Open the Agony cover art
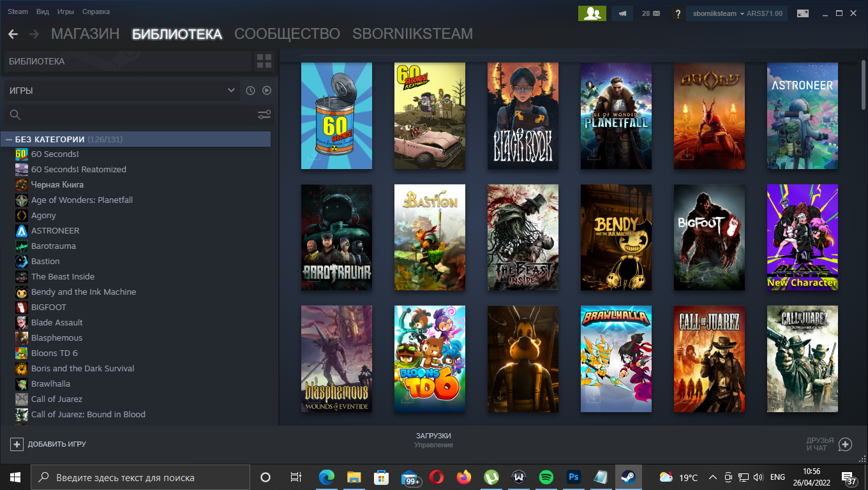868x490 pixels. click(x=709, y=115)
